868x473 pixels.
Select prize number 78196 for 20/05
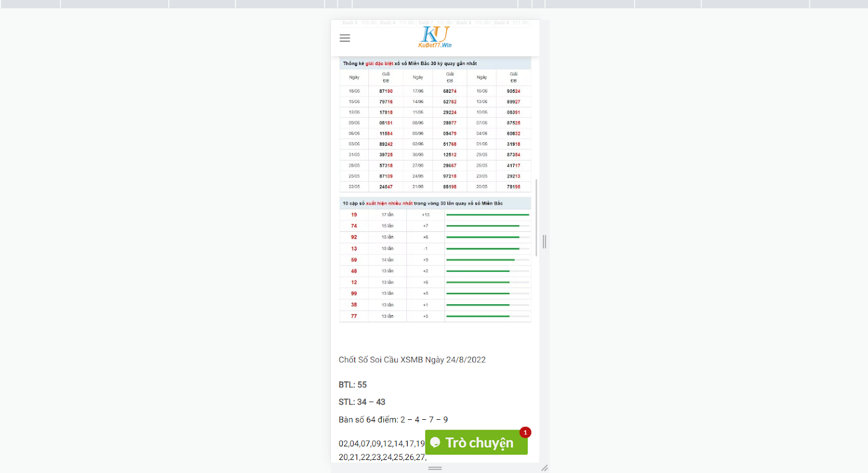pos(513,187)
